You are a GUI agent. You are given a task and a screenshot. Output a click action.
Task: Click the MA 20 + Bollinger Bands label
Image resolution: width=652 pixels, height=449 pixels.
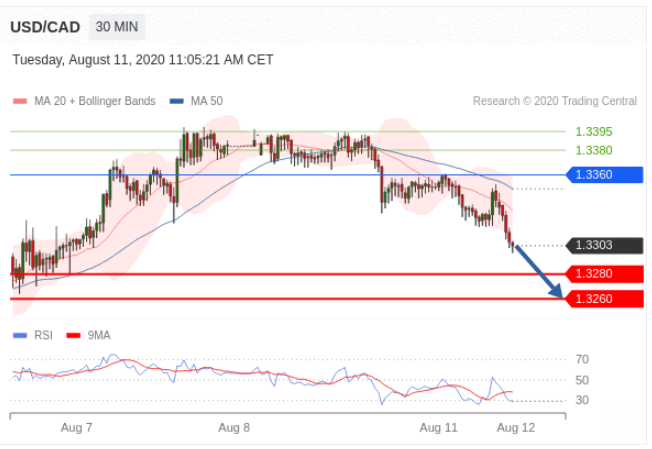pyautogui.click(x=95, y=101)
